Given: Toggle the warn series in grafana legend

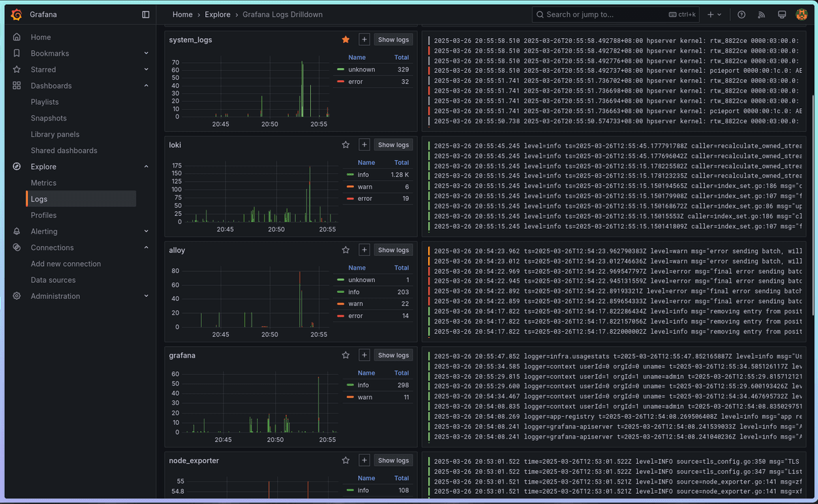Looking at the screenshot, I should (365, 397).
